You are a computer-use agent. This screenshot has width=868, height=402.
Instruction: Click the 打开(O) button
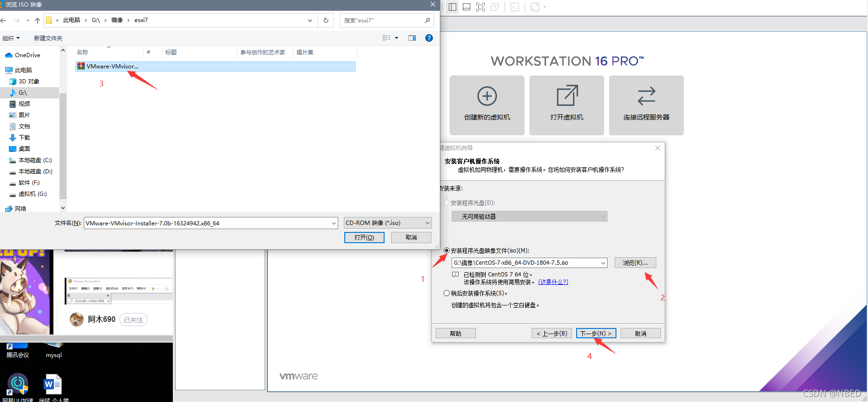pos(364,238)
